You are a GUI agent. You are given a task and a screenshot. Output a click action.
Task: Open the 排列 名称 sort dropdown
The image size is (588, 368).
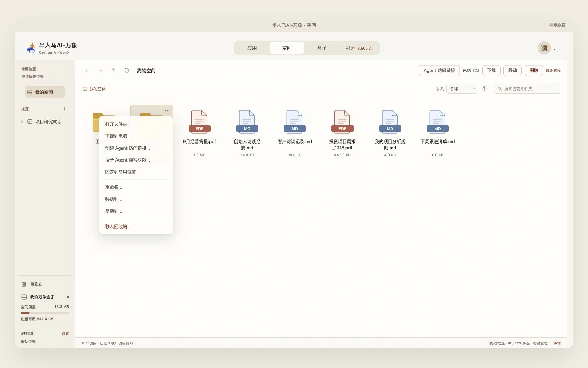click(x=461, y=89)
